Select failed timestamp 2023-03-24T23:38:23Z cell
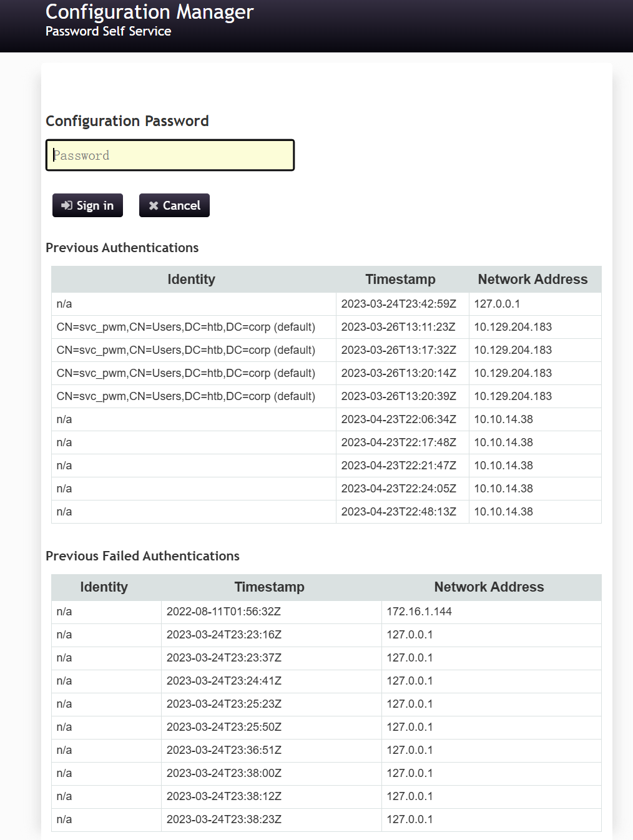633x840 pixels. click(223, 819)
